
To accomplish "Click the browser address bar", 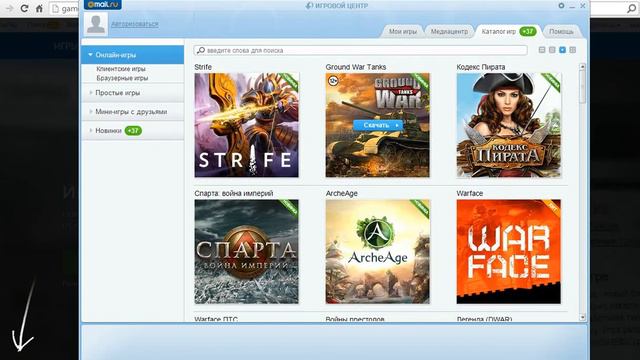I will tap(65, 8).
